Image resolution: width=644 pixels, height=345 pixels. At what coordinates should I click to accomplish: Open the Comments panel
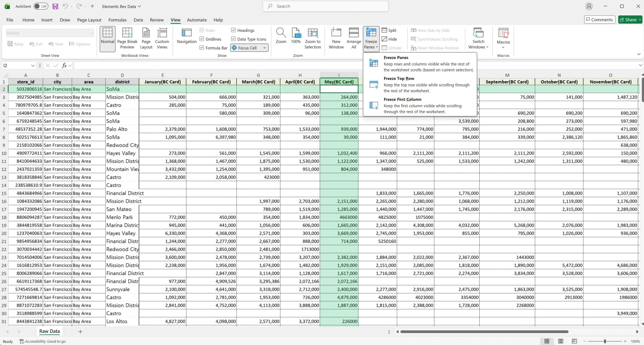pyautogui.click(x=599, y=19)
